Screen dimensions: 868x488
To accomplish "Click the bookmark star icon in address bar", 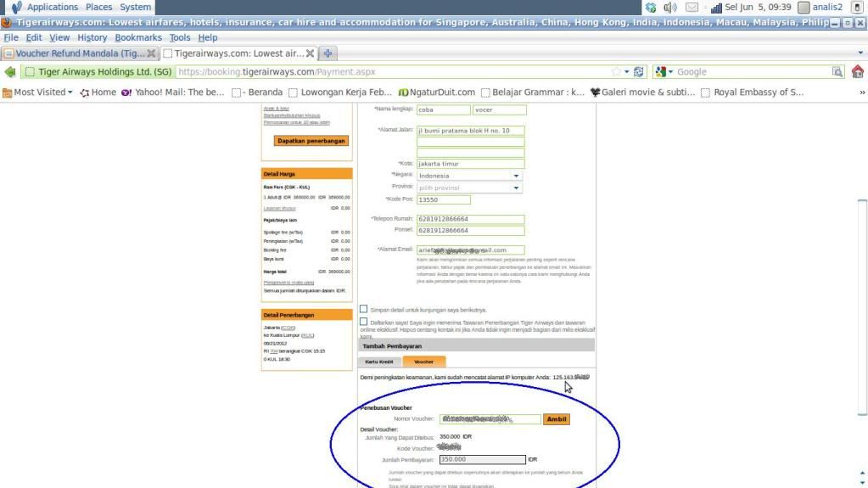I will tap(616, 72).
